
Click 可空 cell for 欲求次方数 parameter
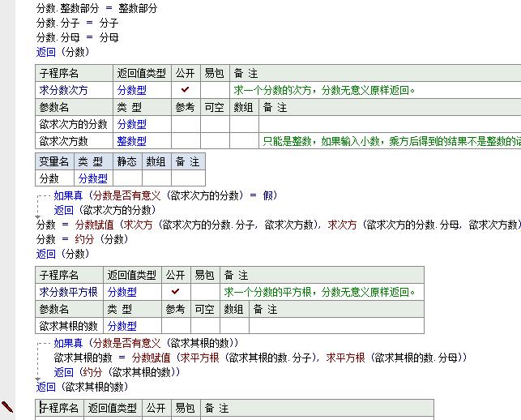(215, 141)
